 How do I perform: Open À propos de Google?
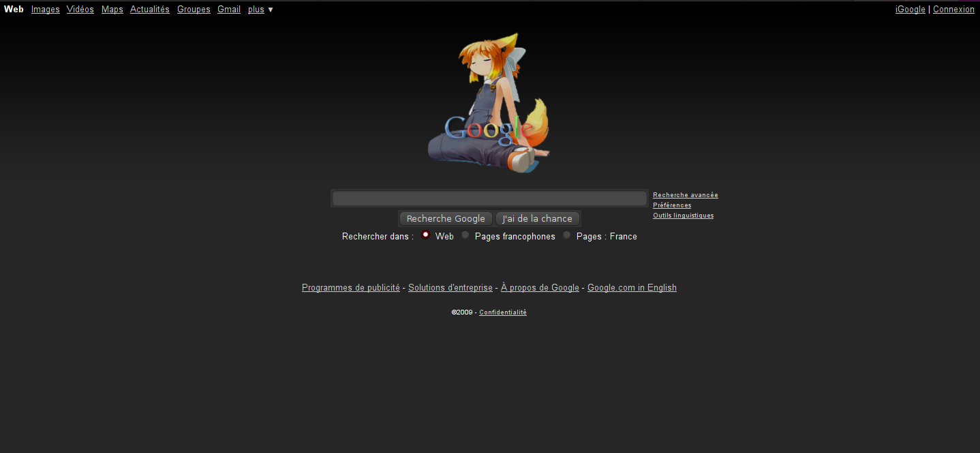pyautogui.click(x=540, y=288)
